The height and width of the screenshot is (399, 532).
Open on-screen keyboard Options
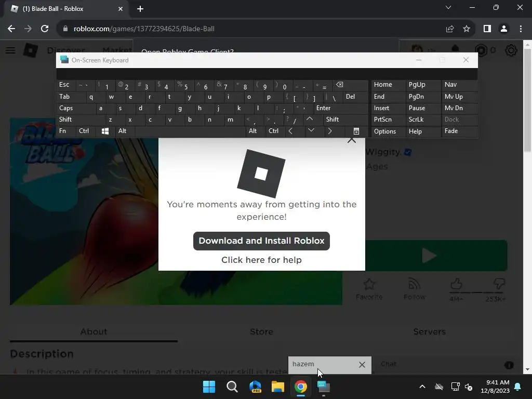[x=388, y=131]
